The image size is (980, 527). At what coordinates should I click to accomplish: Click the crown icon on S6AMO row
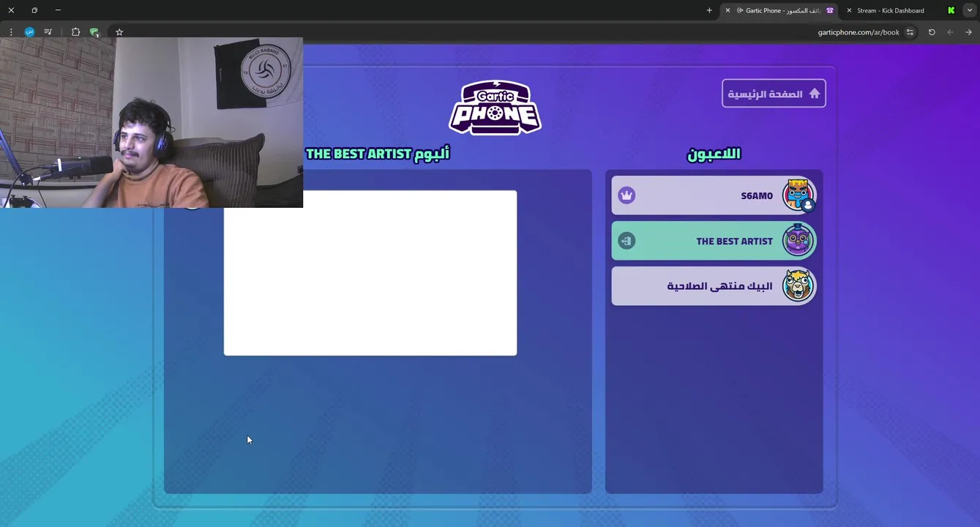pos(626,195)
